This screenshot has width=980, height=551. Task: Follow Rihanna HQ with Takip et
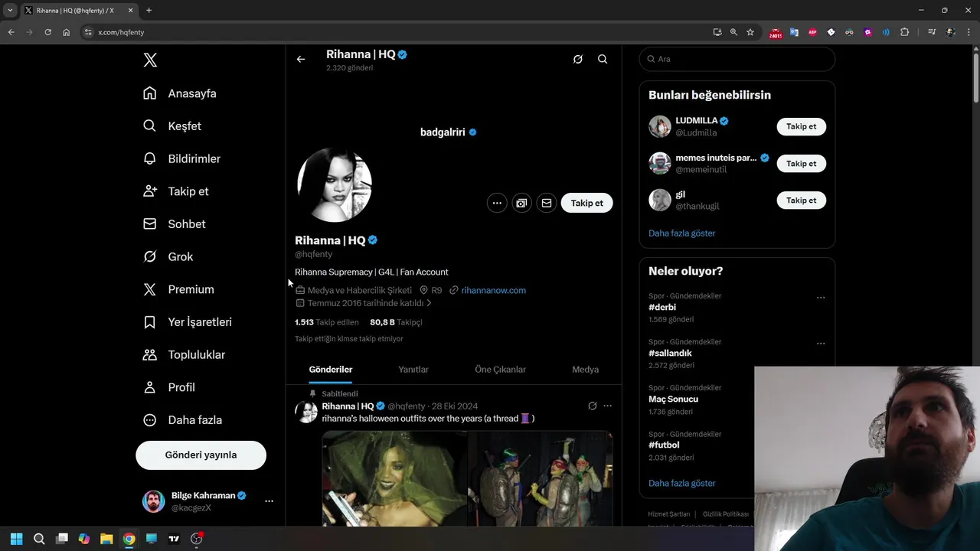click(x=587, y=203)
